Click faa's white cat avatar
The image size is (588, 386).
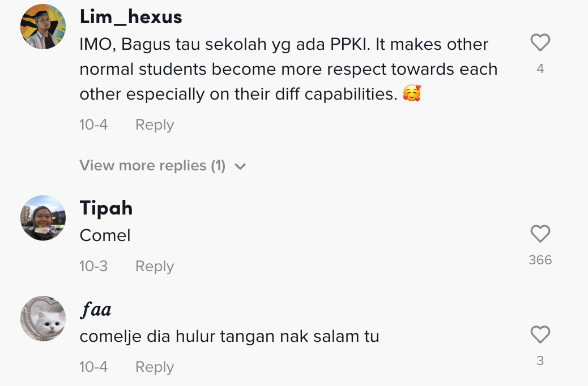tap(43, 319)
